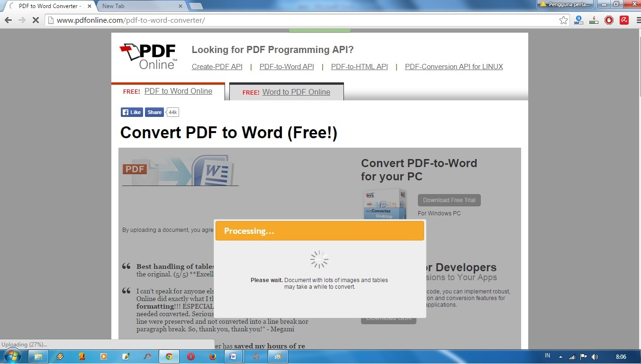Switch to Opera browser on taskbar
Screen dimensions: 641x364
tap(191, 356)
